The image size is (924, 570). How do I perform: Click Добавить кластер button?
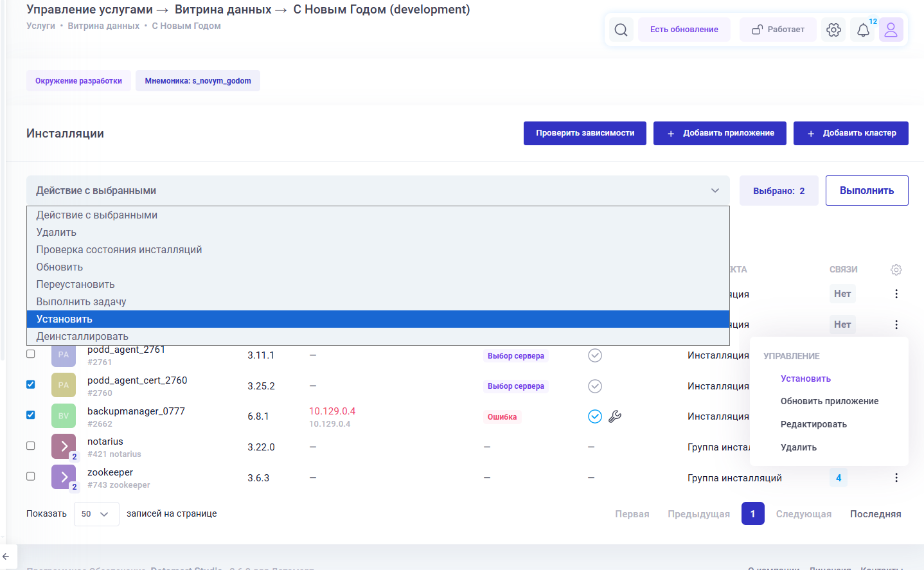pos(851,134)
